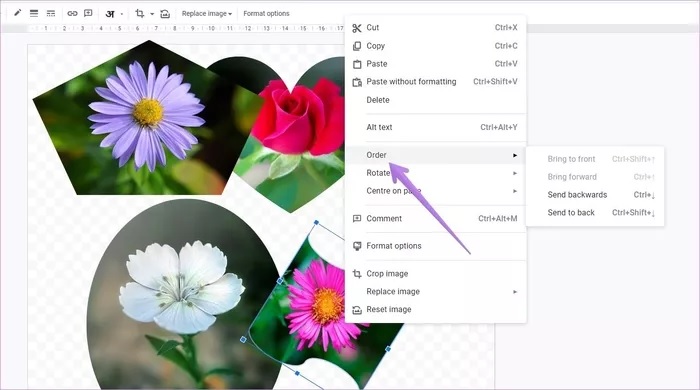The image size is (700, 390).
Task: Choose Cut from the context menu
Action: (436, 28)
